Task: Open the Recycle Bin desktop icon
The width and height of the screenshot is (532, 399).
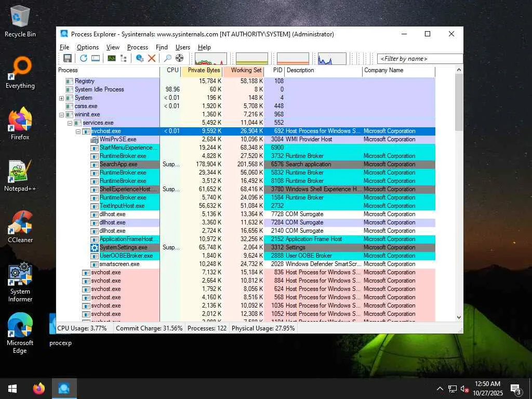Action: click(20, 21)
